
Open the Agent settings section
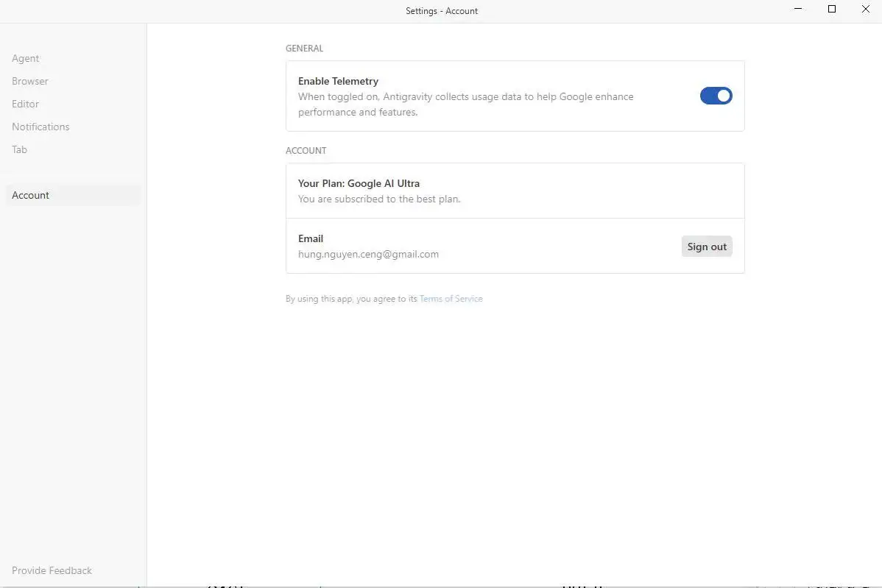click(x=26, y=58)
